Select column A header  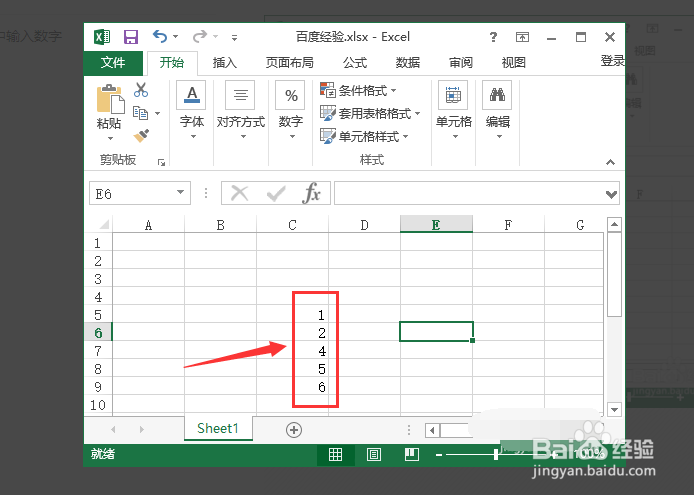tap(148, 225)
